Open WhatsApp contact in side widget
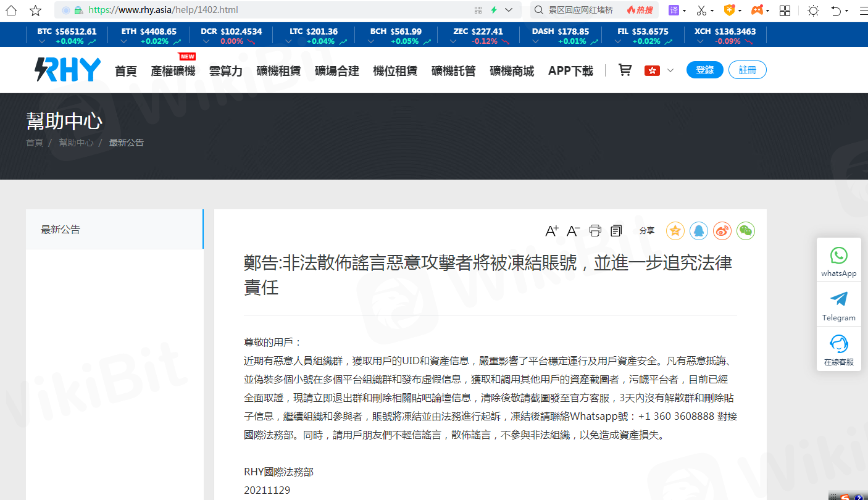 click(838, 261)
